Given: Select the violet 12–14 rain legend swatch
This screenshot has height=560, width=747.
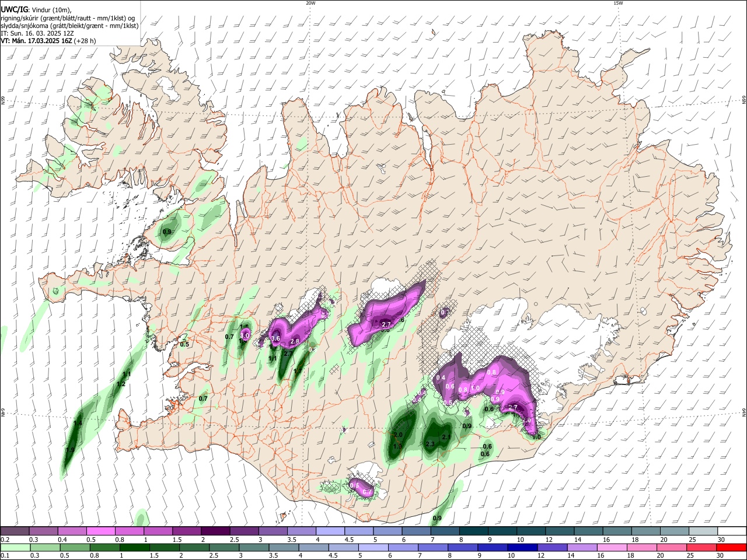Looking at the screenshot, I should tap(552, 547).
